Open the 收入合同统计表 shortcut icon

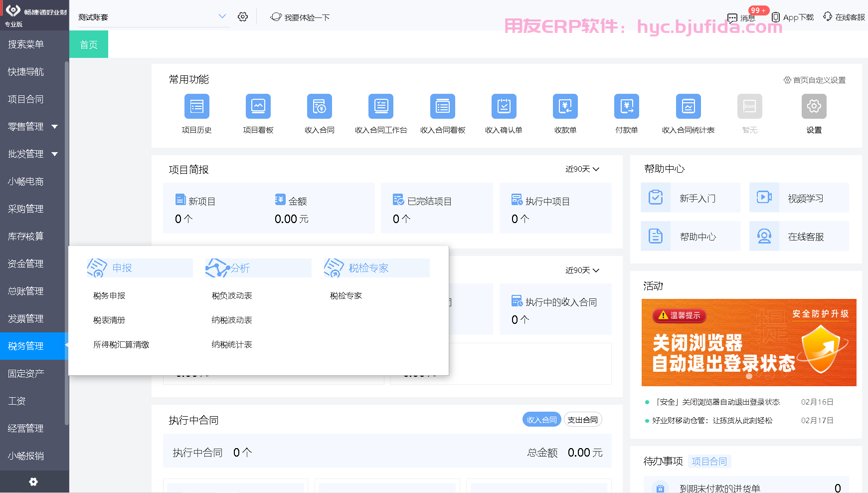(x=688, y=106)
